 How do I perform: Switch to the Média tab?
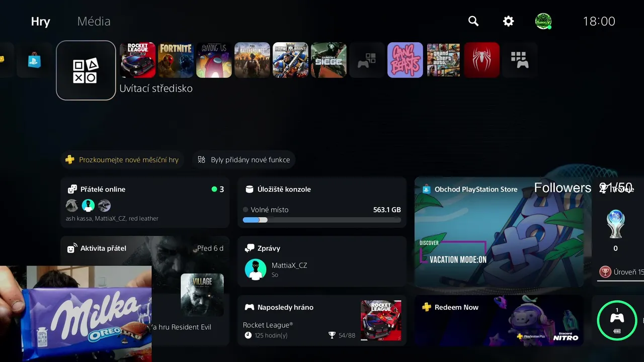pos(94,21)
